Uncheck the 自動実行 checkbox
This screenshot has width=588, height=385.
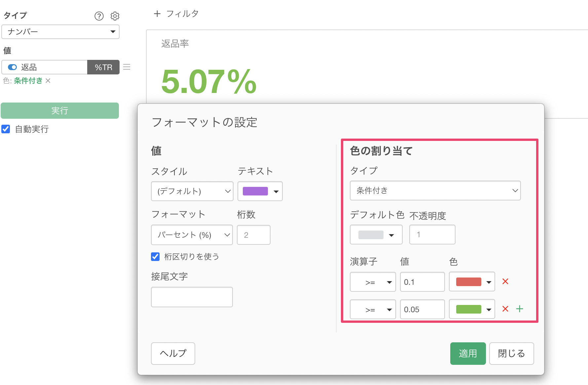[x=6, y=129]
